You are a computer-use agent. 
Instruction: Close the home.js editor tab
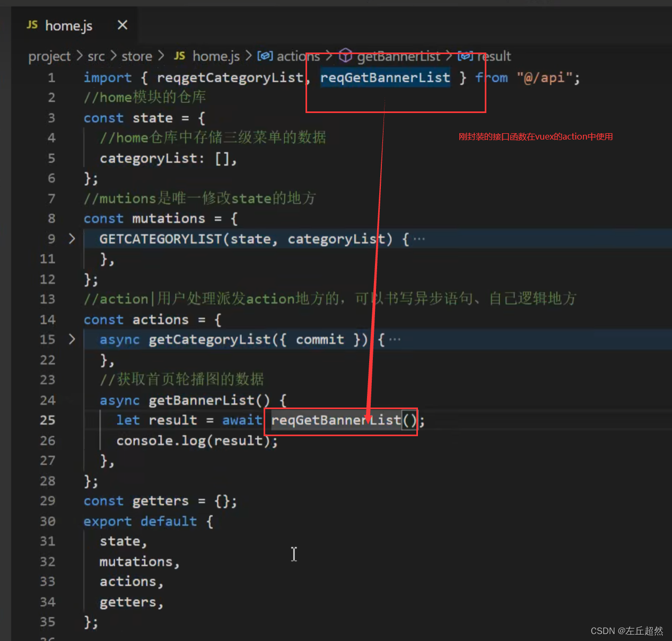click(123, 25)
